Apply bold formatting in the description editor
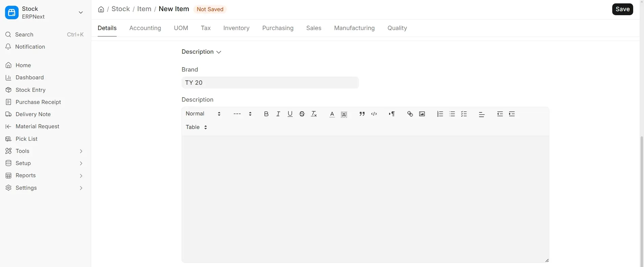 coord(266,114)
